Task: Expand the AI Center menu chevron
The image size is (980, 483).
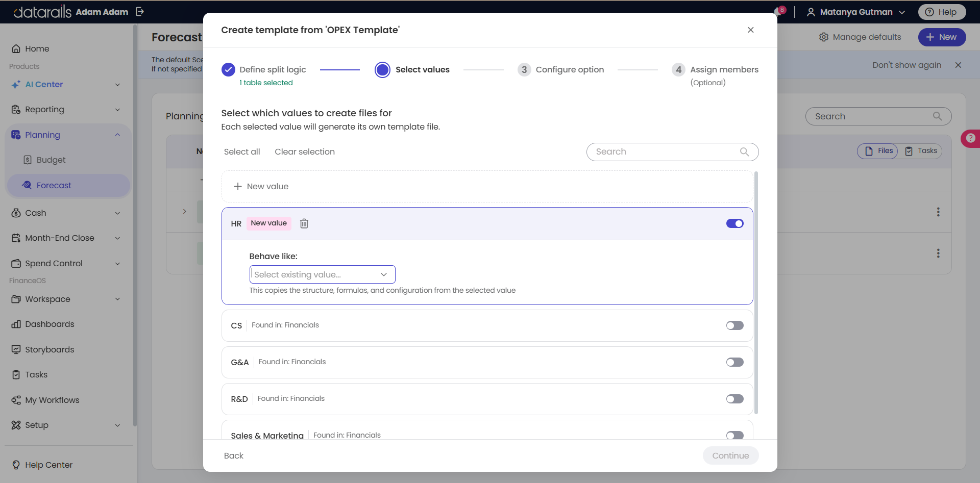Action: click(x=117, y=85)
